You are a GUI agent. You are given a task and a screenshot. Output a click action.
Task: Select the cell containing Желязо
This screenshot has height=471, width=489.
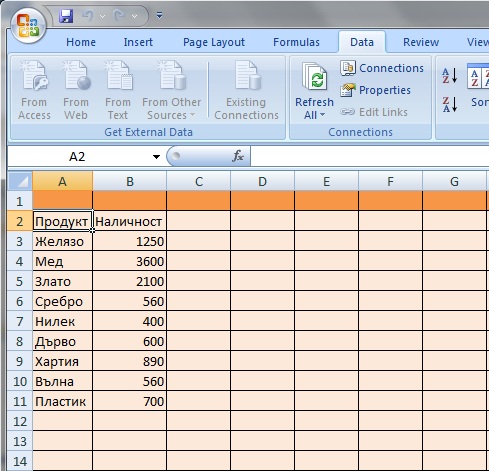click(63, 241)
